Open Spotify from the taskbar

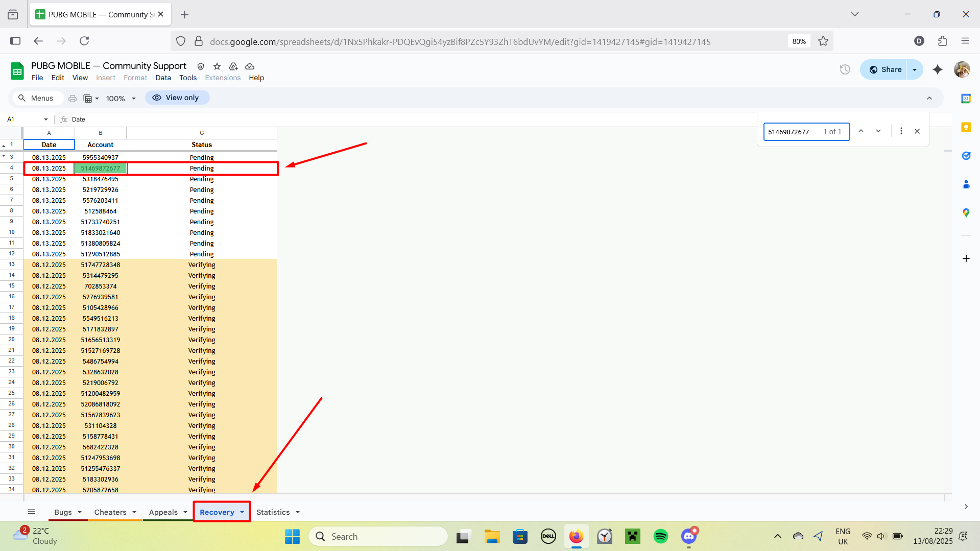tap(661, 536)
